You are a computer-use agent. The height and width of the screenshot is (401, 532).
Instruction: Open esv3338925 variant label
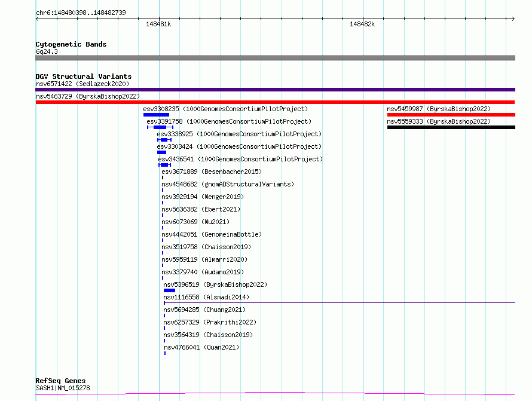[x=239, y=134]
